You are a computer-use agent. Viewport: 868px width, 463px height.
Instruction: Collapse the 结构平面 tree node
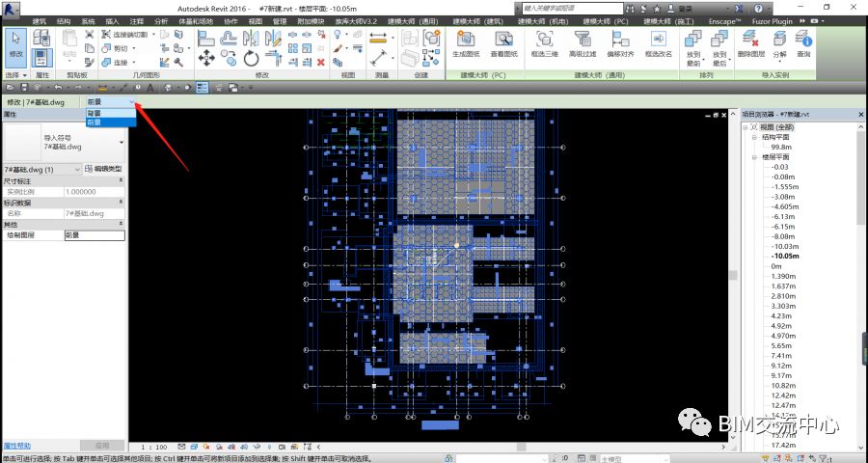point(754,137)
